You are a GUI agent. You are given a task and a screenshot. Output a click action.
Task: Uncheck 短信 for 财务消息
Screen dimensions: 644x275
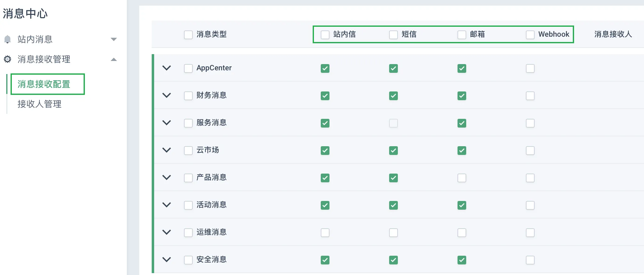tap(393, 96)
